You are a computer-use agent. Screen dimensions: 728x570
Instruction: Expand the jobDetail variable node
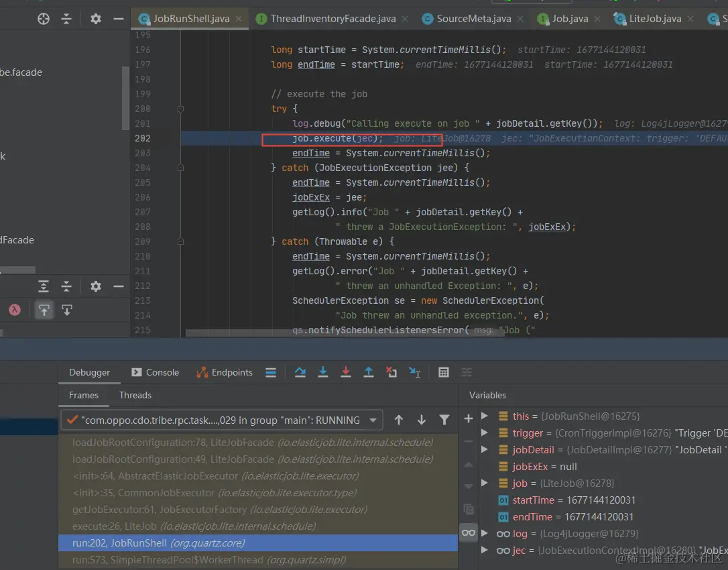485,450
